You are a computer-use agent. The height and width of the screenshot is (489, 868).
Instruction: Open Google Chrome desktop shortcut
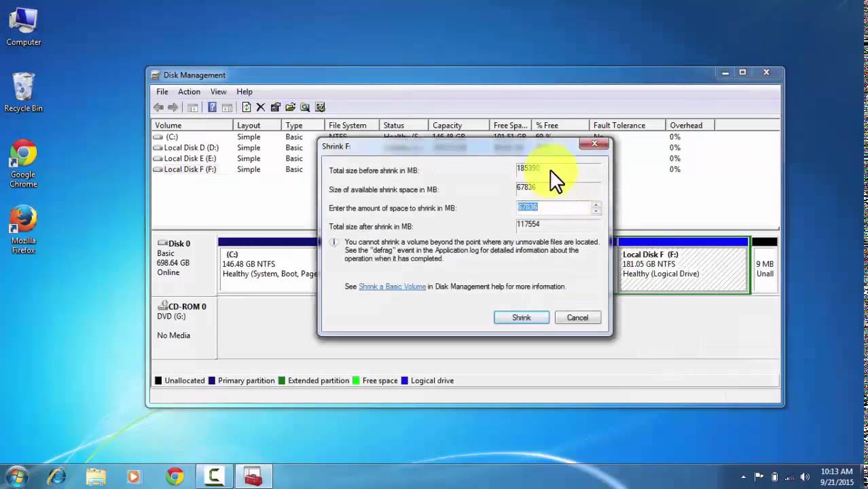tap(23, 164)
